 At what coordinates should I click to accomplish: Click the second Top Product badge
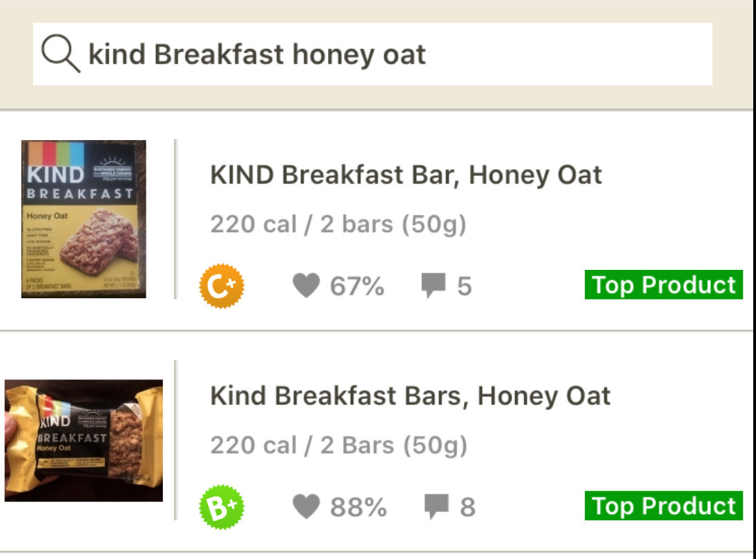tap(664, 506)
